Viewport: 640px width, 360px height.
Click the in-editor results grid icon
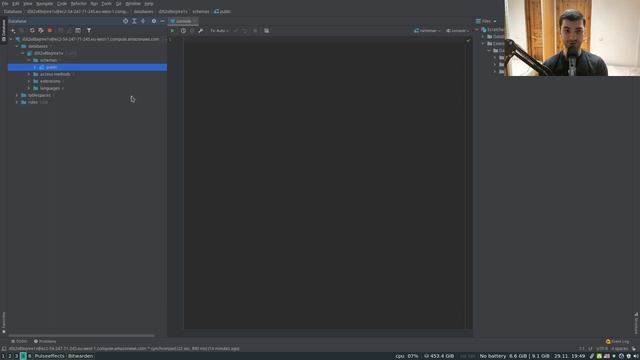pos(267,31)
